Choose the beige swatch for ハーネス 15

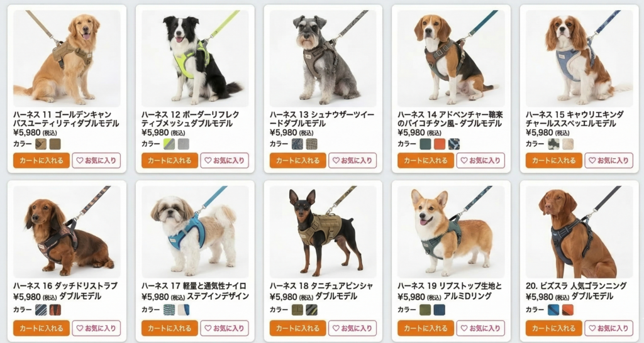click(568, 144)
